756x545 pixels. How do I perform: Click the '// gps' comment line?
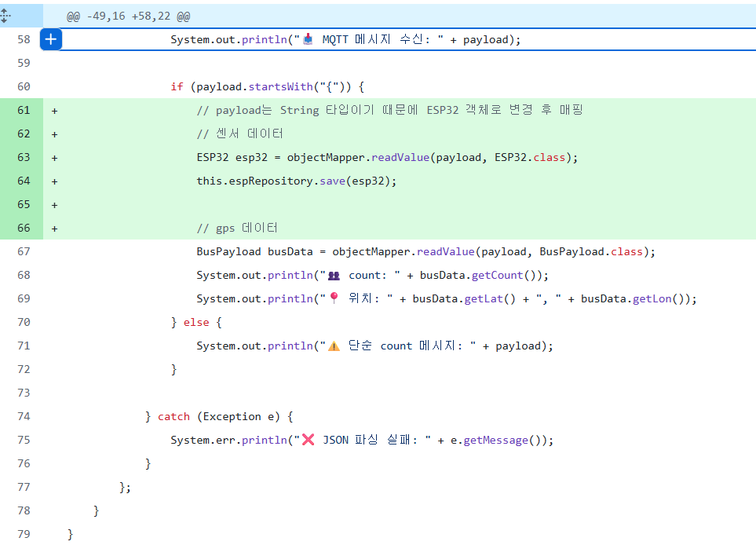(237, 228)
